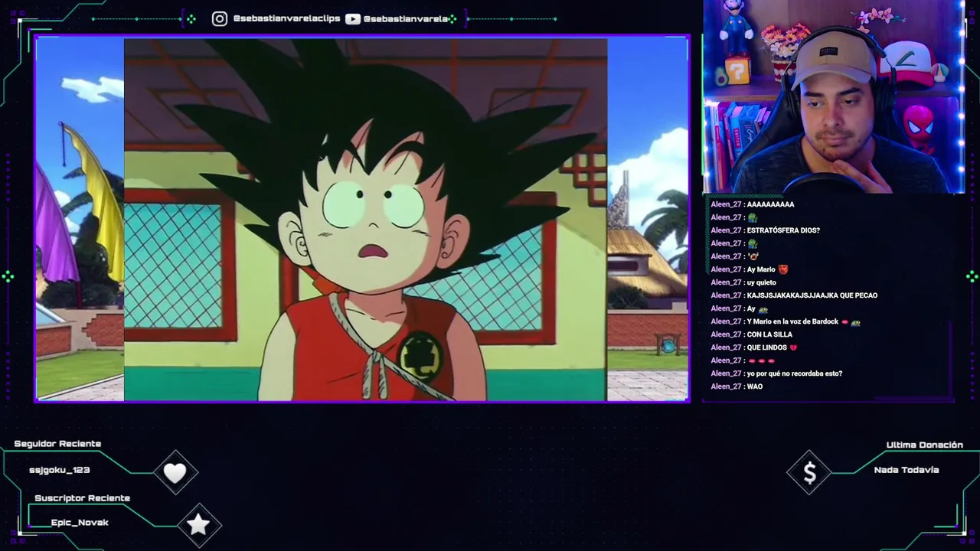980x551 pixels.
Task: Click the dollar sign donation icon
Action: click(x=809, y=474)
